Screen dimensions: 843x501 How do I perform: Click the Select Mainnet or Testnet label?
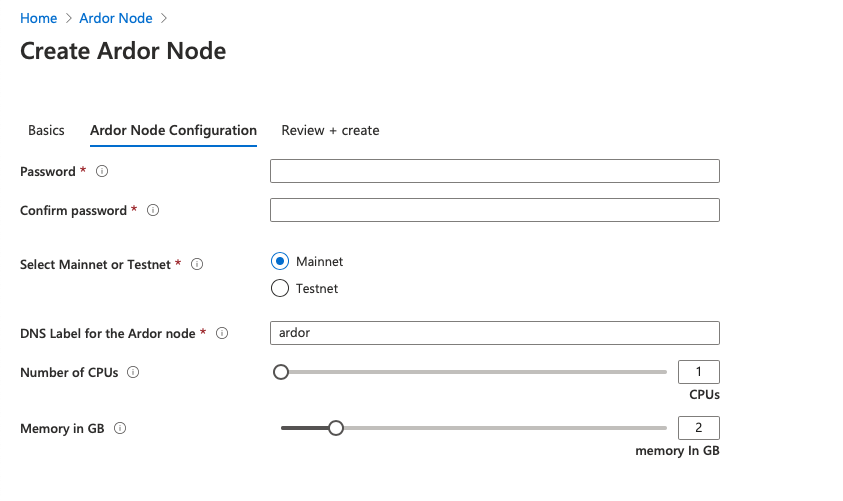[95, 264]
